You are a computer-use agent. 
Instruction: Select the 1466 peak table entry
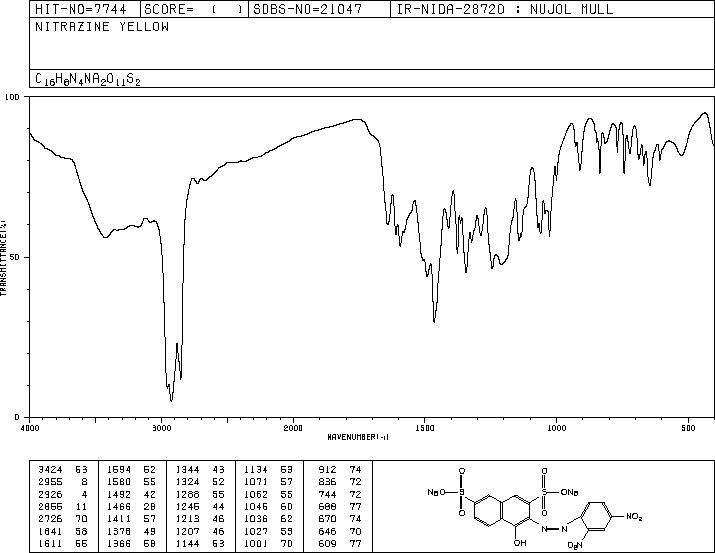point(131,506)
